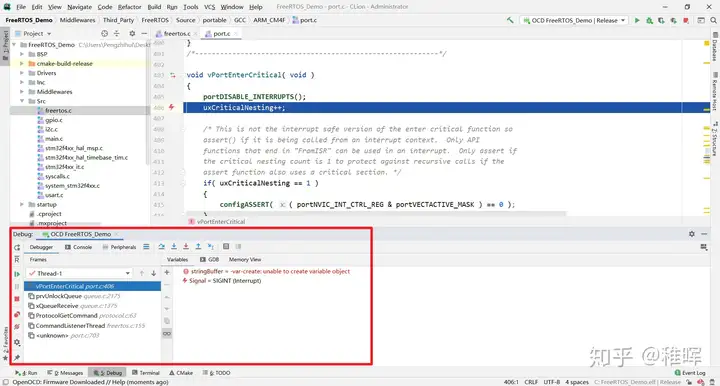Viewport: 720px width, 386px height.
Task: Collapse FreeRTOS_Demo project root
Action: 14,45
